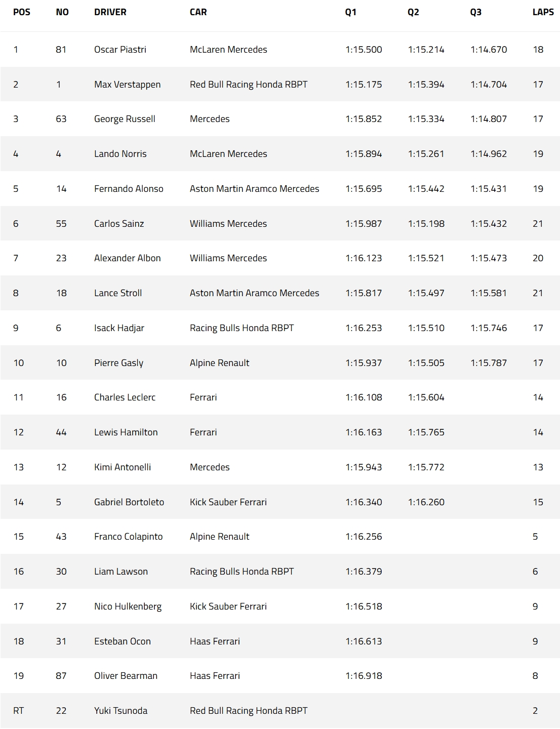Select George Russell in the table
This screenshot has width=560, height=729.
point(125,119)
